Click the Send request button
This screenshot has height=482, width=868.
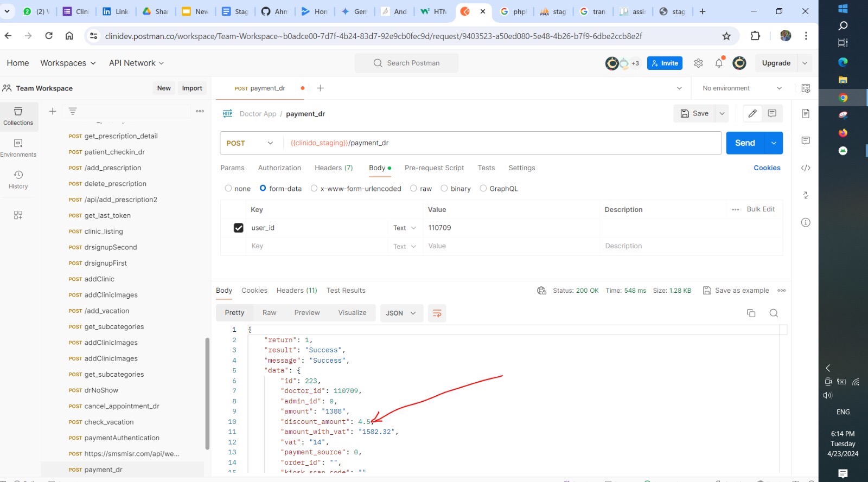(745, 143)
